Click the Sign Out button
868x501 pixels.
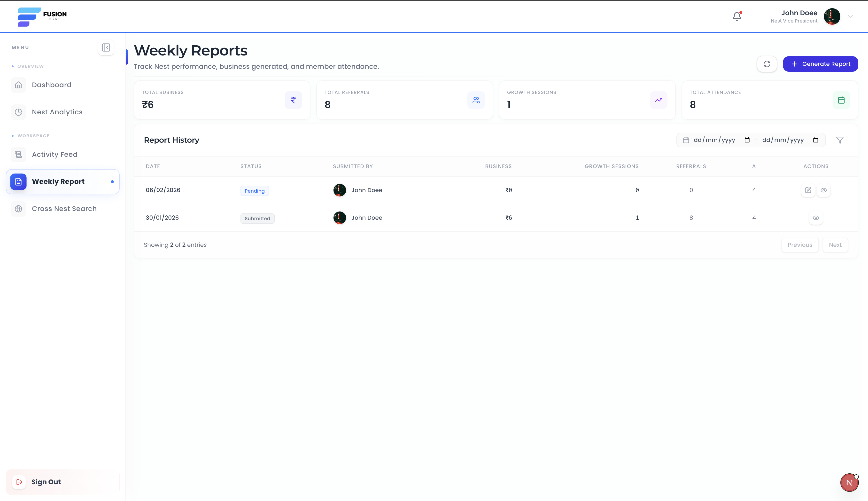[45, 482]
